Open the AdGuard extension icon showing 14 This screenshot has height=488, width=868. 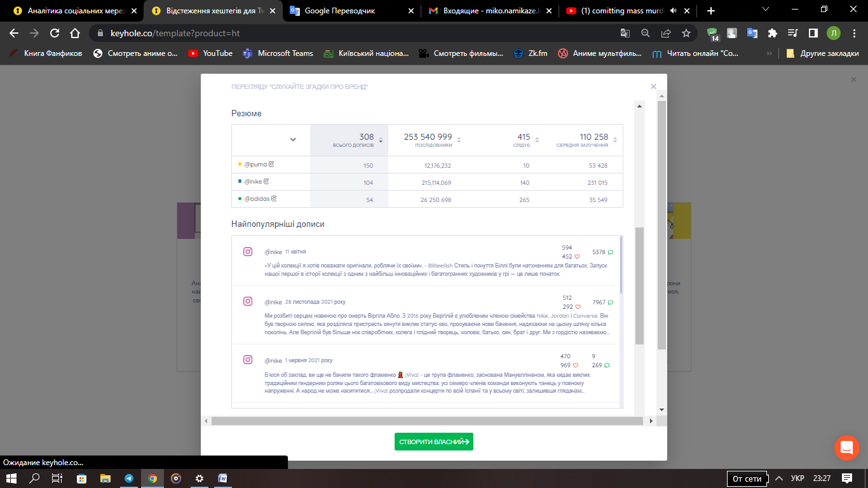coord(712,34)
